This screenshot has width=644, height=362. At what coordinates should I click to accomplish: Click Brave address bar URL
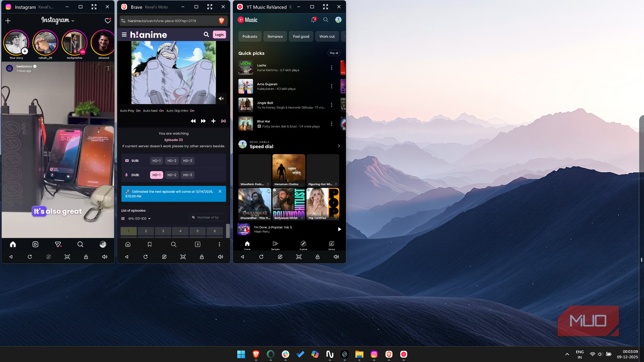point(162,21)
